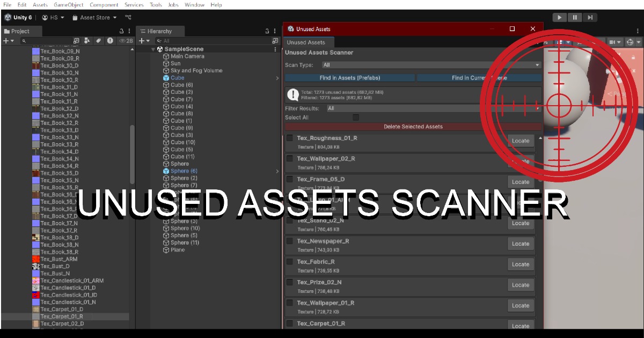644x338 pixels.
Task: Open the Scan Type dropdown
Action: click(x=431, y=65)
